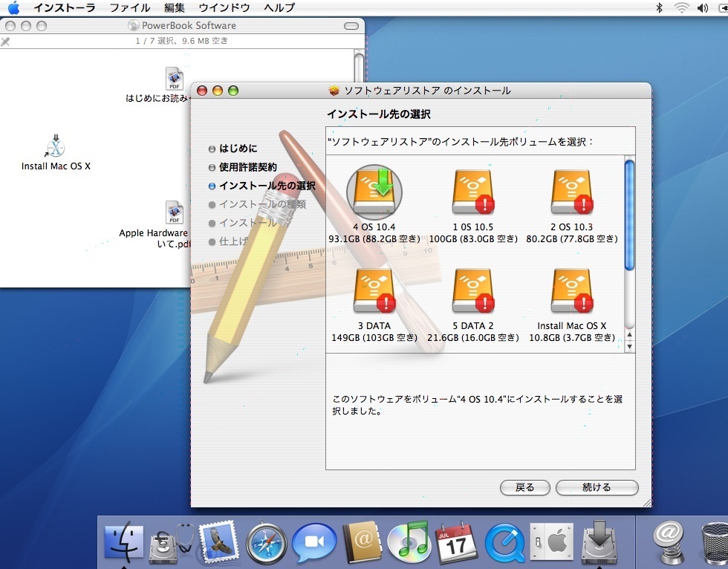Click the インストールの種類 step in sidebar

pyautogui.click(x=262, y=204)
